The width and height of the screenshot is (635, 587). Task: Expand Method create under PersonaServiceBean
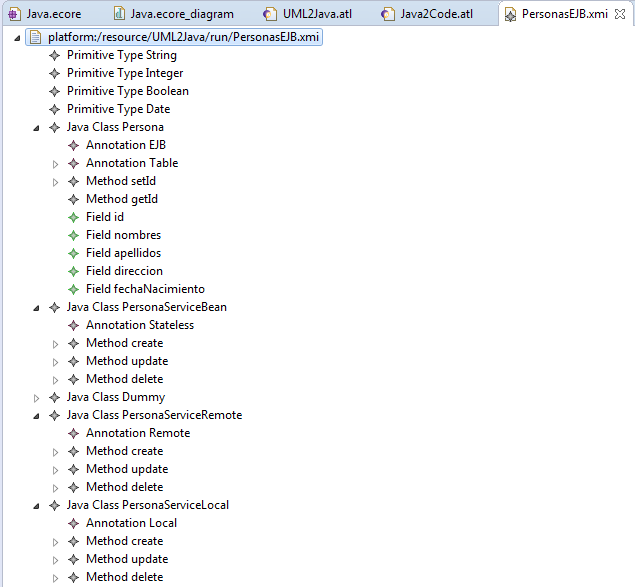point(55,344)
